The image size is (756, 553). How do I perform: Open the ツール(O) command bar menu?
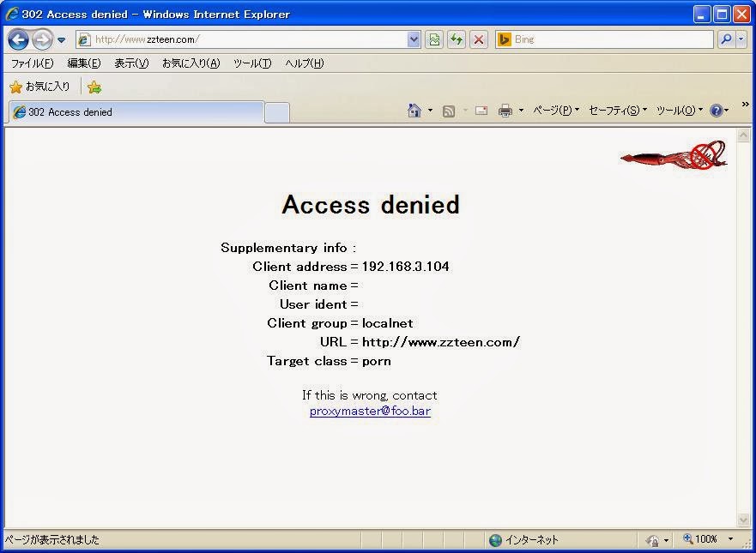pos(680,111)
